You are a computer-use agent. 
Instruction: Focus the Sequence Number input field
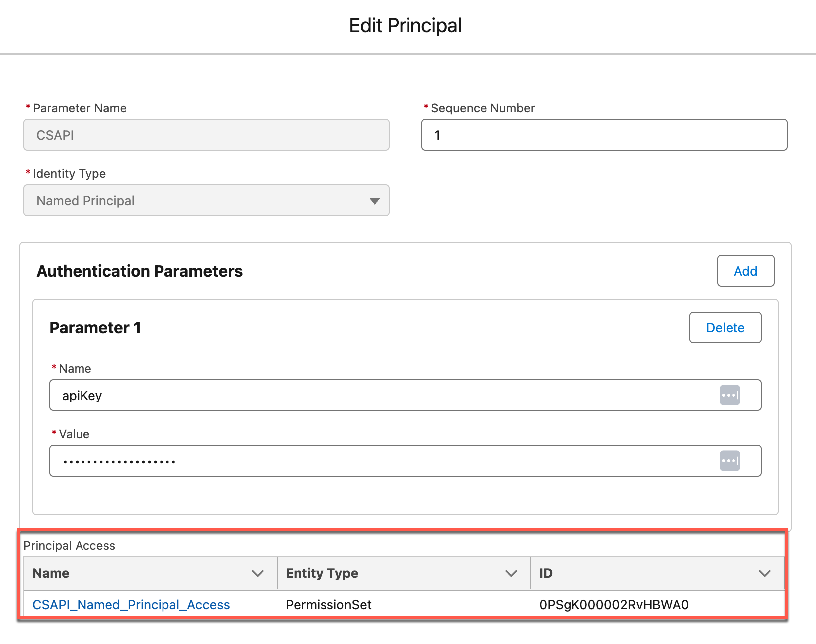[x=604, y=135]
